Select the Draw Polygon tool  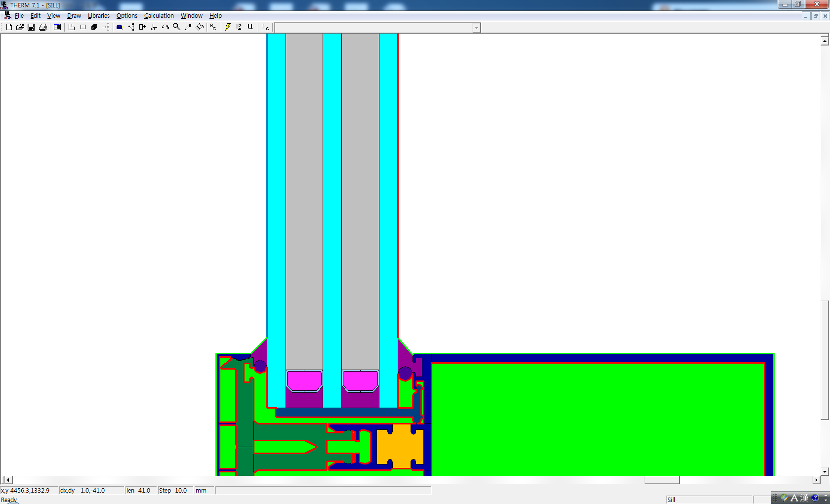click(72, 27)
